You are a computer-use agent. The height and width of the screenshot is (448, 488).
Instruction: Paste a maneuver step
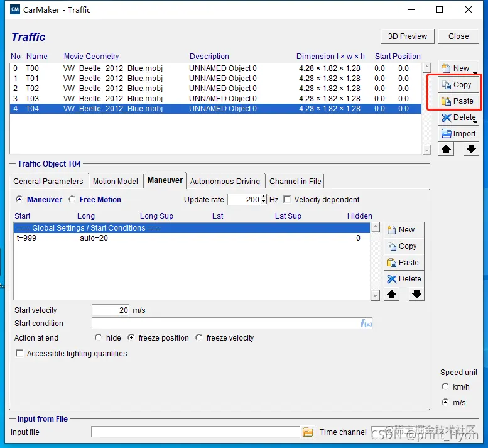(404, 263)
